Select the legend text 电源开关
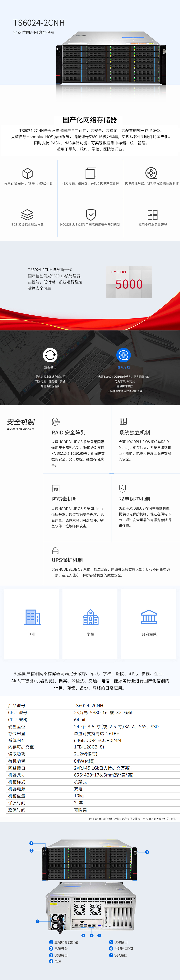 (x=61, y=949)
